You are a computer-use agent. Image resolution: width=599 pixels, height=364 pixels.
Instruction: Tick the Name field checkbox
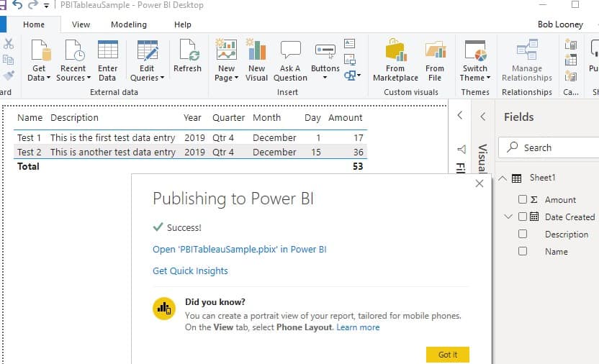pos(523,251)
